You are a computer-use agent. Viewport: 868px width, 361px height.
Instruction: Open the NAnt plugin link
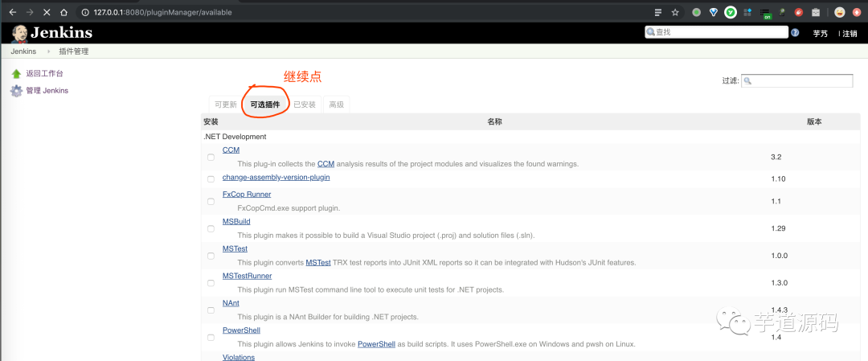tap(231, 303)
